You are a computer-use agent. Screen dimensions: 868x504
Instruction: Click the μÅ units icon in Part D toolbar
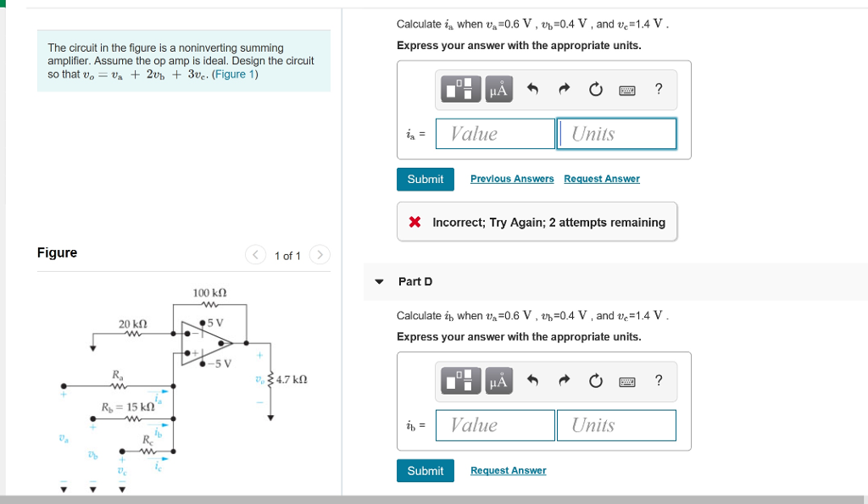coord(499,381)
